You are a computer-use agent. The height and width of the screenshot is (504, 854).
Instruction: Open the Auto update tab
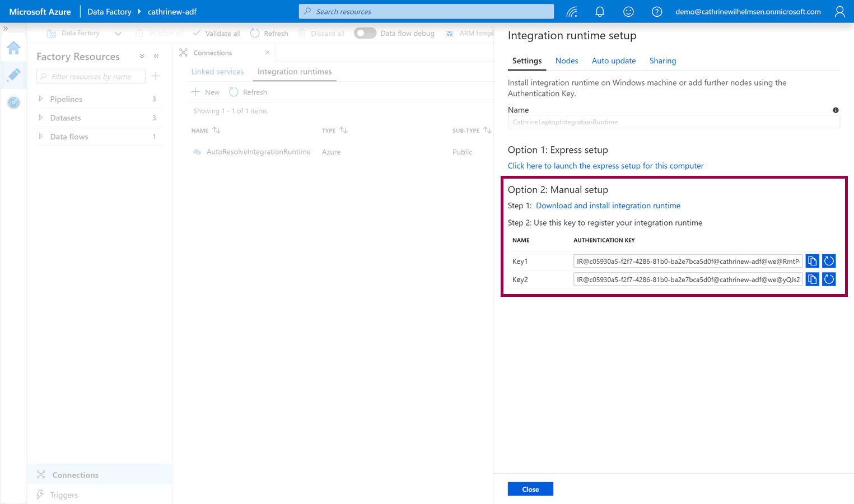coord(613,60)
